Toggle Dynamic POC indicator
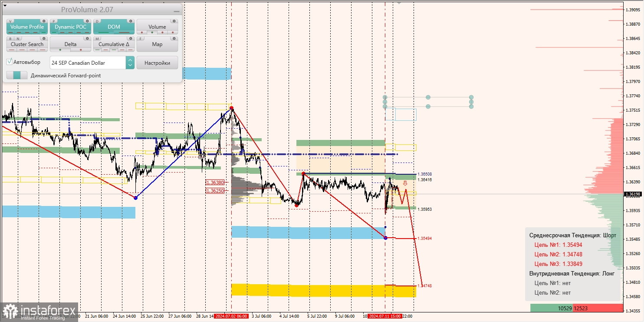Image resolution: width=644 pixels, height=322 pixels. 70,27
